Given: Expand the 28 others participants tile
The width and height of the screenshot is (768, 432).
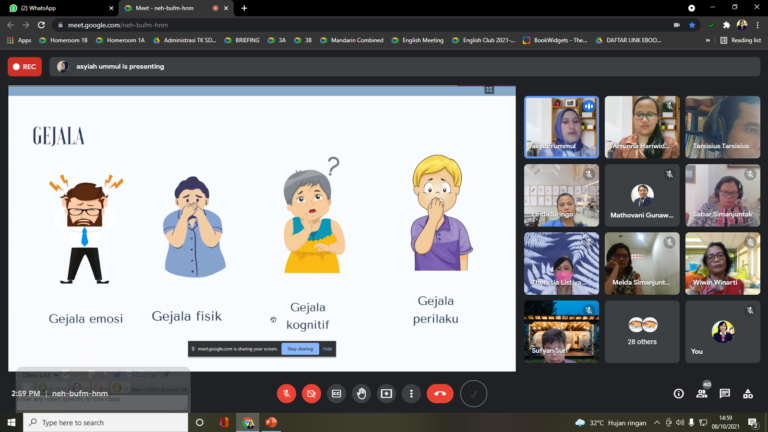Looking at the screenshot, I should (x=642, y=332).
